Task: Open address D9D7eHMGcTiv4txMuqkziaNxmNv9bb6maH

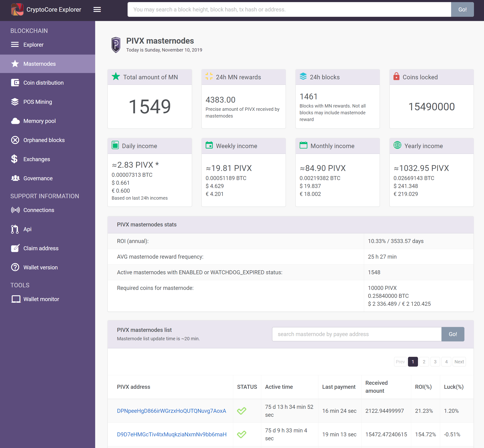Action: tap(172, 434)
